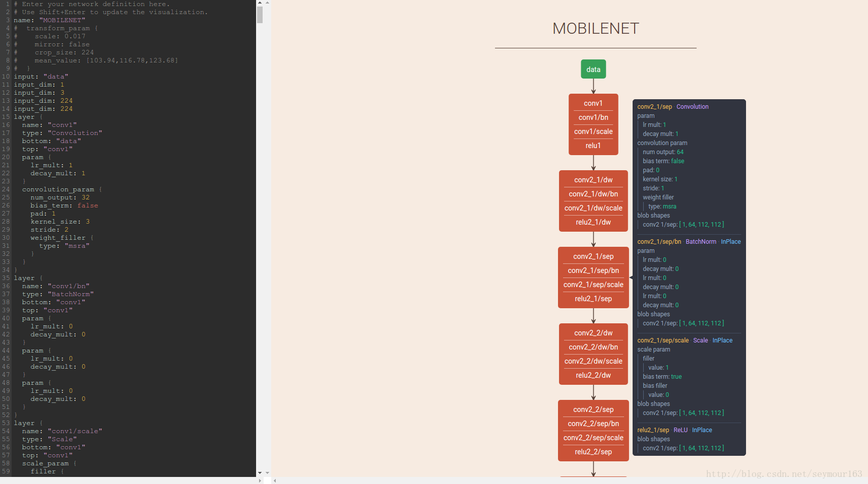Viewport: 868px width, 484px height.
Task: Click the MOBILENET network title
Action: click(596, 29)
